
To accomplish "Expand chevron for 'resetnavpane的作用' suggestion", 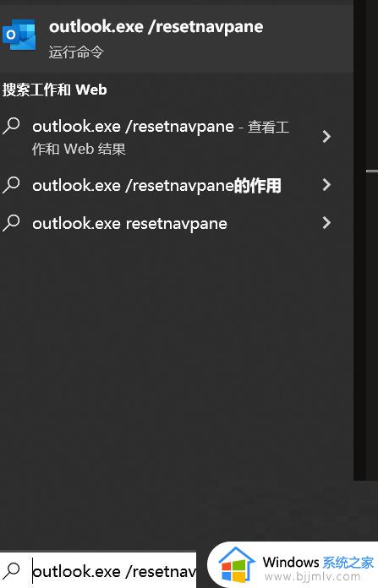I will [x=326, y=184].
